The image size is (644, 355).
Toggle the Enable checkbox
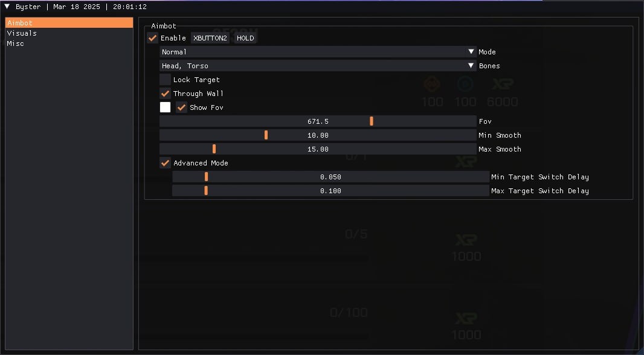click(x=152, y=38)
